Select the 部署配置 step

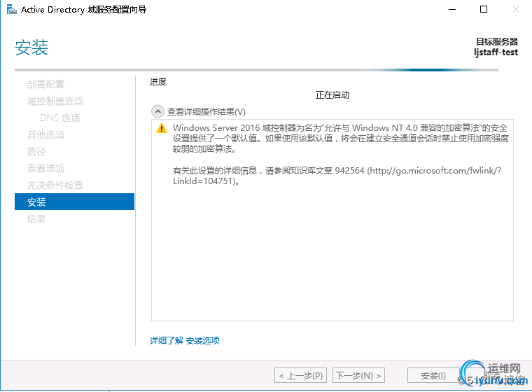45,84
